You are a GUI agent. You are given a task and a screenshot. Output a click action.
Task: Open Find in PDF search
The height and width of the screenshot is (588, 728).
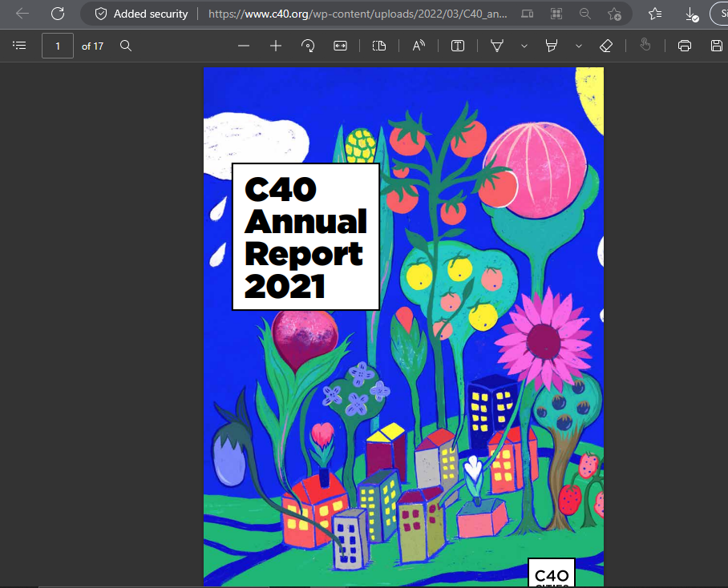pyautogui.click(x=126, y=46)
